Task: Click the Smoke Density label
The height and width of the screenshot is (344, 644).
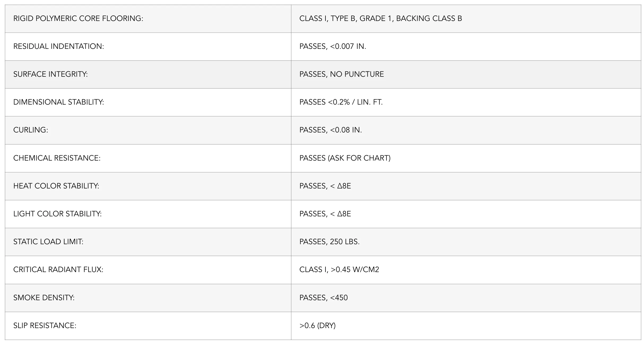Action: (x=44, y=298)
